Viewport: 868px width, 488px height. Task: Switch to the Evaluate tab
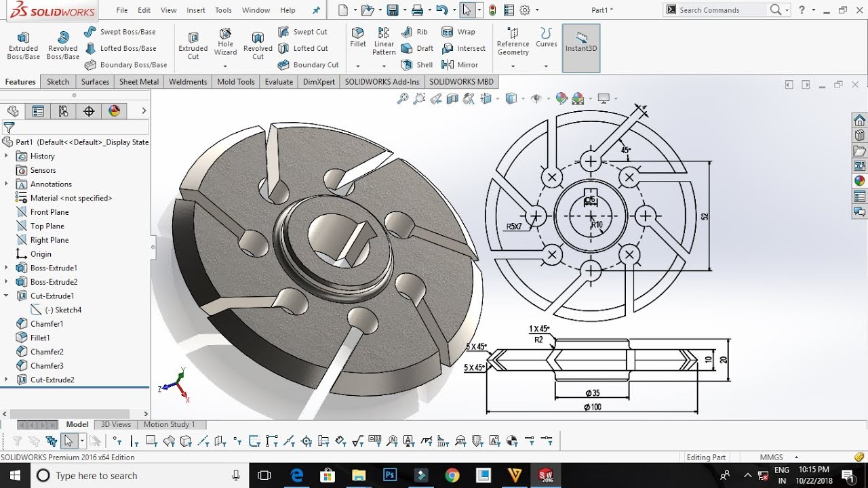(279, 82)
